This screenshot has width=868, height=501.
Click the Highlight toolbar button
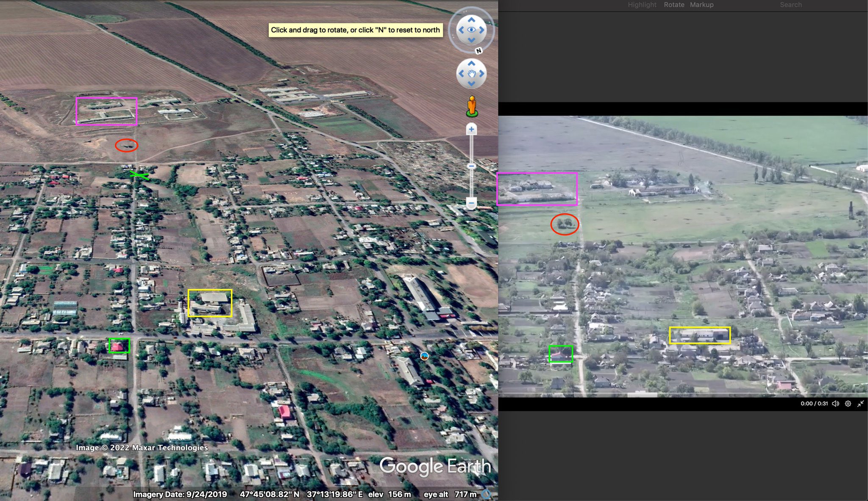(x=642, y=5)
